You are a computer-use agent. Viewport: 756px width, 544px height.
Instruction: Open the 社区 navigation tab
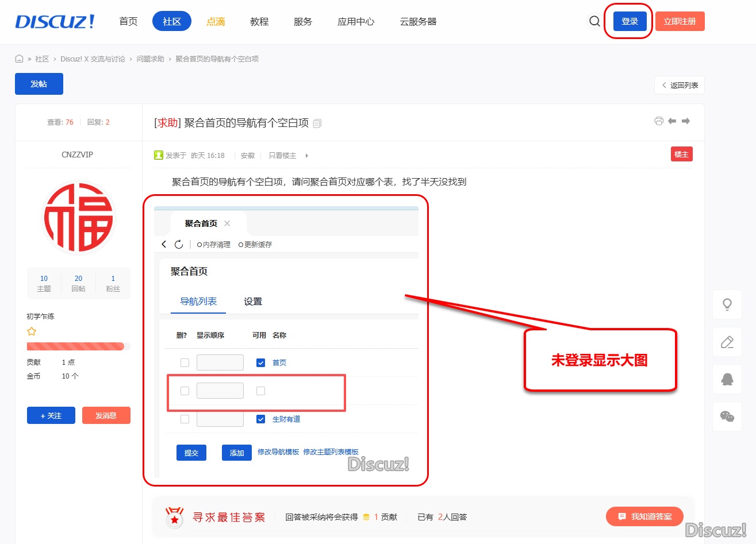coord(171,21)
